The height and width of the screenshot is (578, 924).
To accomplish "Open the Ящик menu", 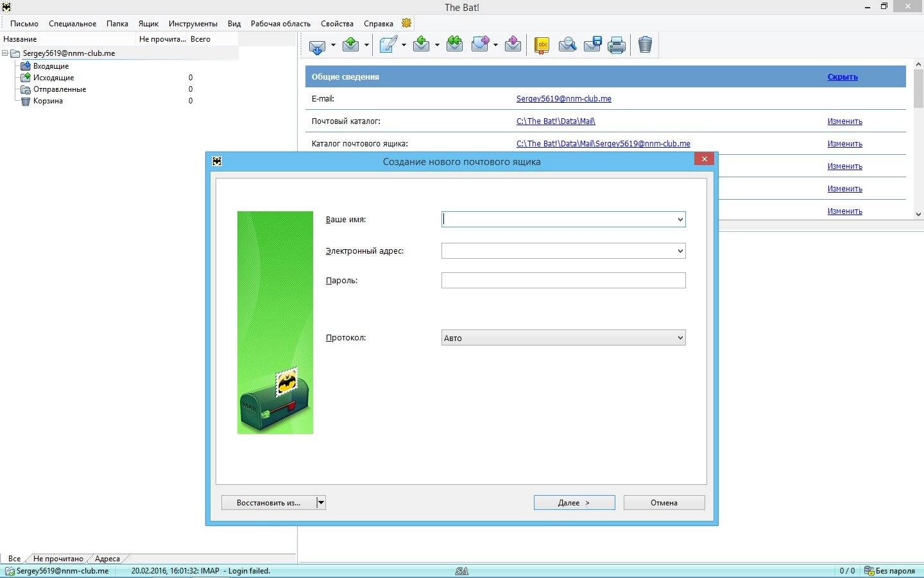I will [x=148, y=24].
